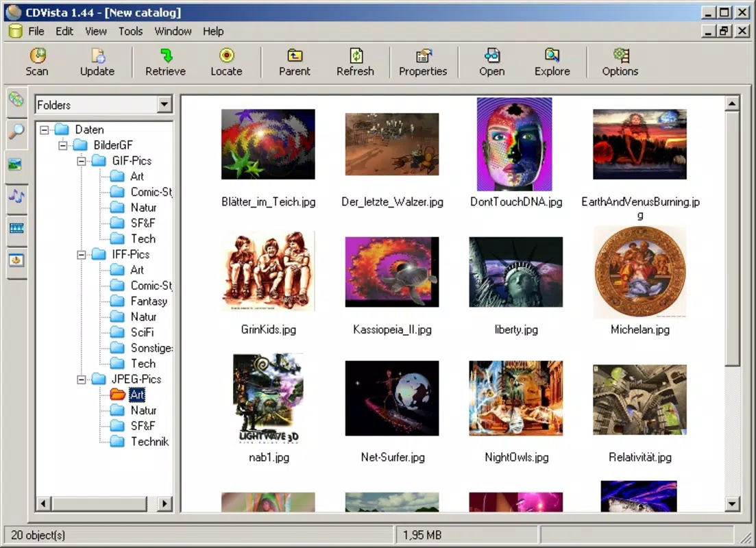Open the Help menu
The image size is (756, 548).
pyautogui.click(x=213, y=32)
